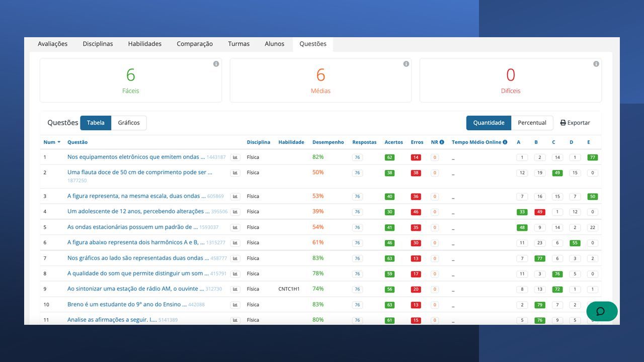Click green Acertos badge 62 in row 1
The height and width of the screenshot is (362, 644).
coord(389,157)
